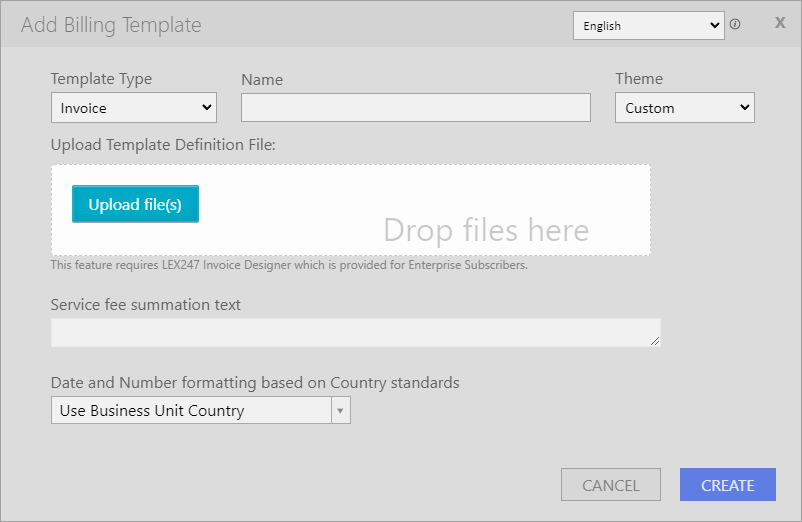Click the Service fee summation text label
The width and height of the screenshot is (802, 522).
tap(145, 305)
